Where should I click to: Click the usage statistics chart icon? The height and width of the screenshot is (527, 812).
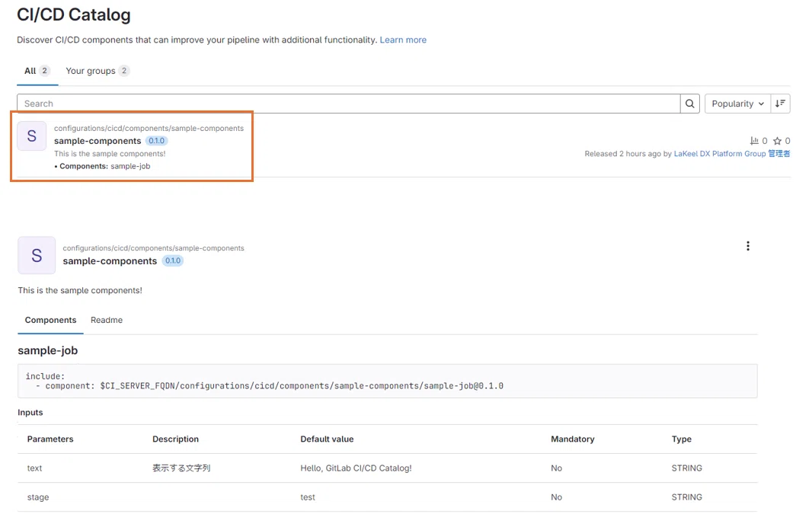pyautogui.click(x=755, y=141)
